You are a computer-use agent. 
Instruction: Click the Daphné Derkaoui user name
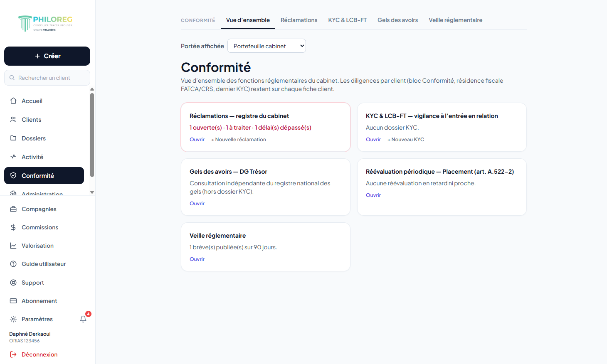point(30,334)
